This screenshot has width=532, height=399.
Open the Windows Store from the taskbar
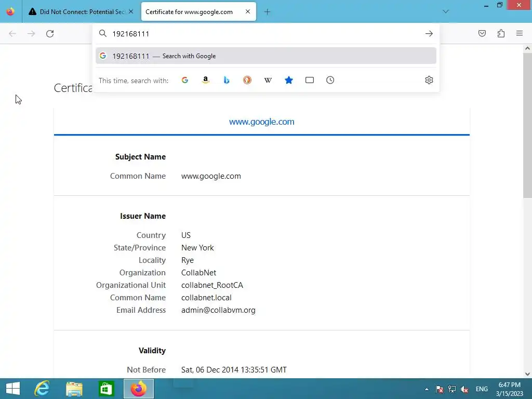tap(106, 389)
